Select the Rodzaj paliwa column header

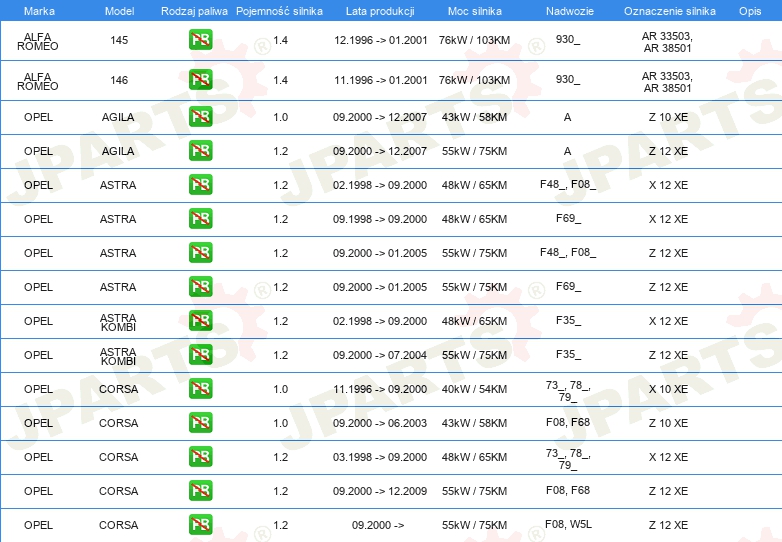[x=194, y=11]
